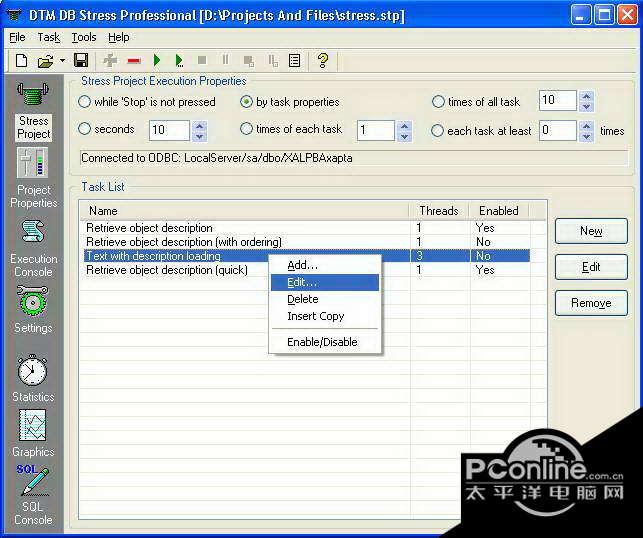Click the toolbar icon left of the list icon
Screen dimensions: 643x538
click(x=273, y=61)
